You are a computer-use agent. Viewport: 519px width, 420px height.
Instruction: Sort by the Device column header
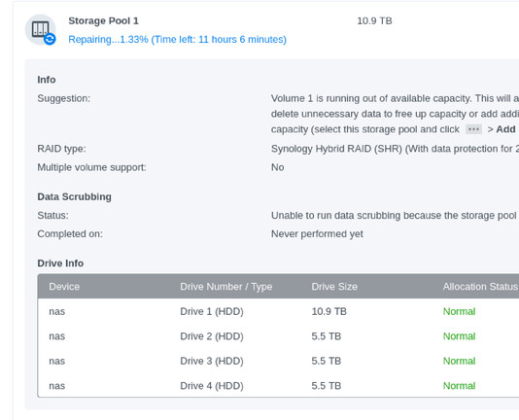point(64,287)
